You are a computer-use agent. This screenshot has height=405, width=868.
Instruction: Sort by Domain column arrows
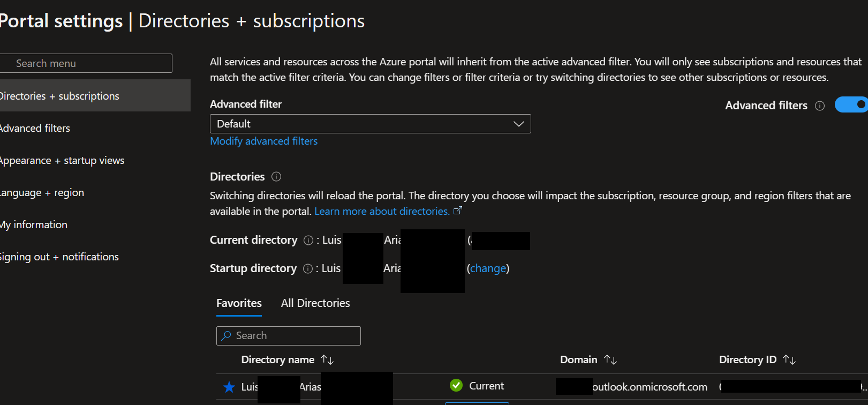pos(610,359)
